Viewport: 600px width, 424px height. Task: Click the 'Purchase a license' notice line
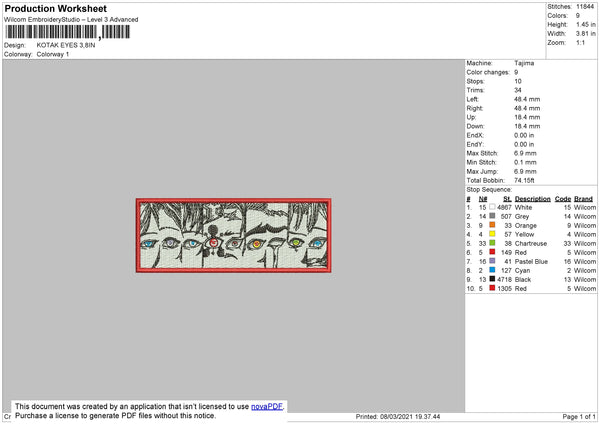[x=115, y=416]
